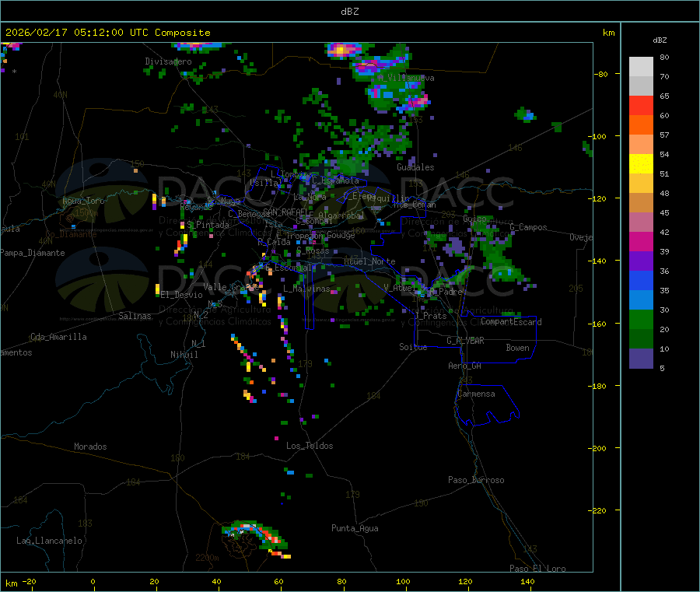Pick the bright green 20–30 dBZ swatch

[641, 320]
